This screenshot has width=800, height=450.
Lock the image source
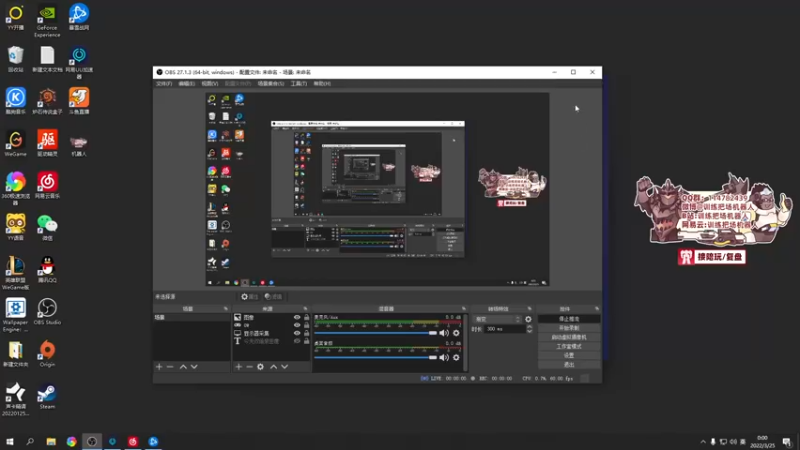click(307, 317)
